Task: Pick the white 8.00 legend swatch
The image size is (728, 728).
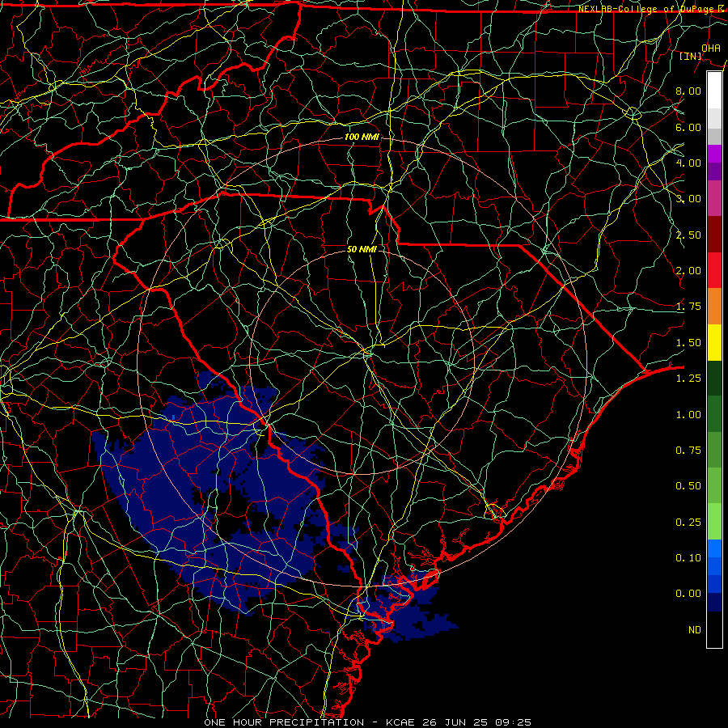Action: coord(714,91)
